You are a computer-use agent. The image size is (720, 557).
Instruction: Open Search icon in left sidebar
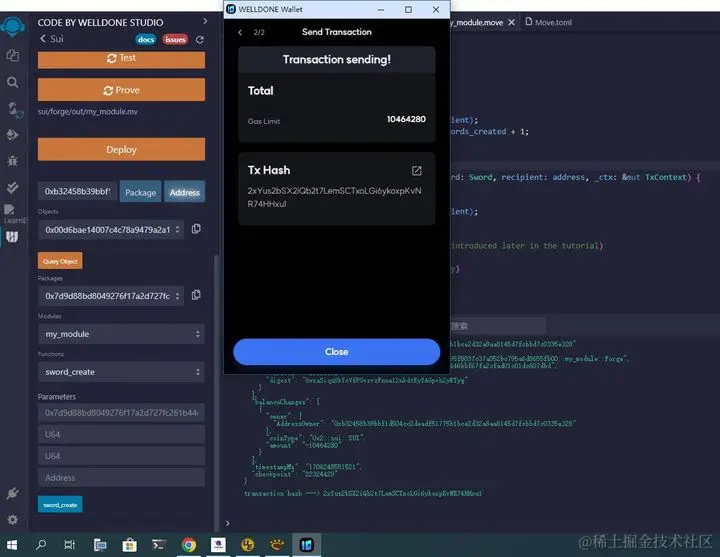[x=12, y=83]
